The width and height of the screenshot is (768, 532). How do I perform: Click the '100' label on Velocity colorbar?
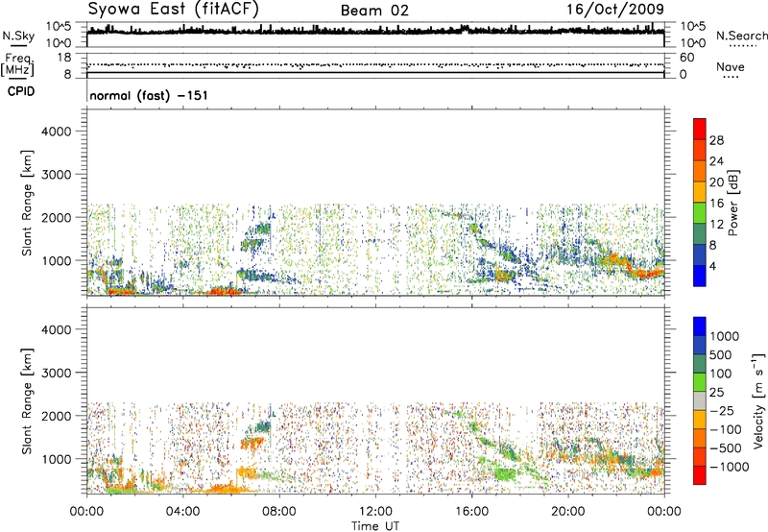click(721, 374)
